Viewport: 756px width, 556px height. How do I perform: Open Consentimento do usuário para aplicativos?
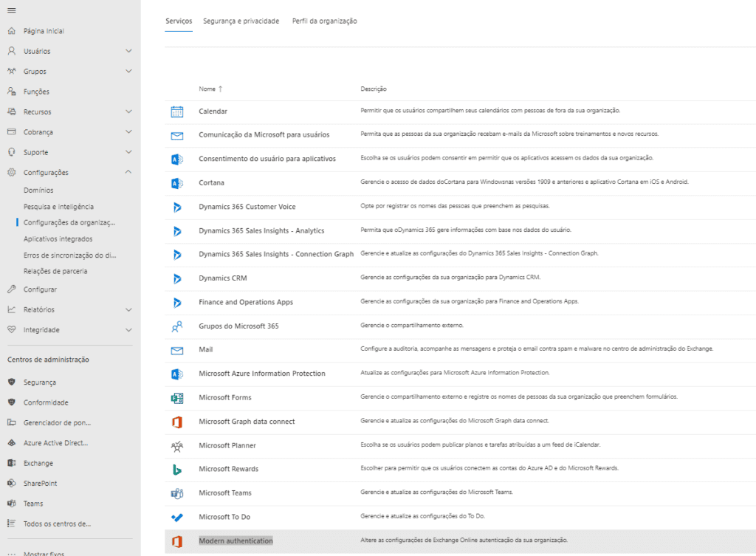[267, 159]
